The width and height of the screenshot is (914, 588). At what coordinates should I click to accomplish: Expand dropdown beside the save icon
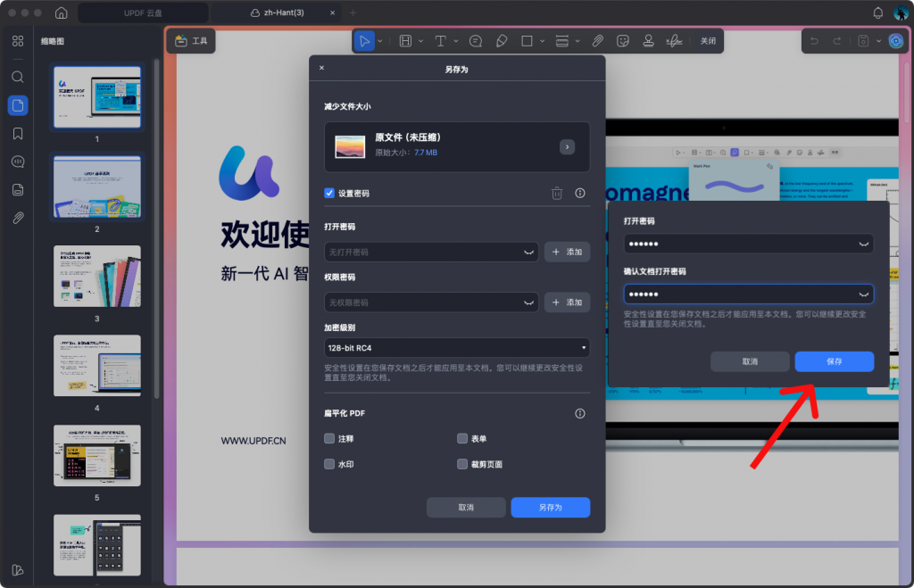[878, 41]
